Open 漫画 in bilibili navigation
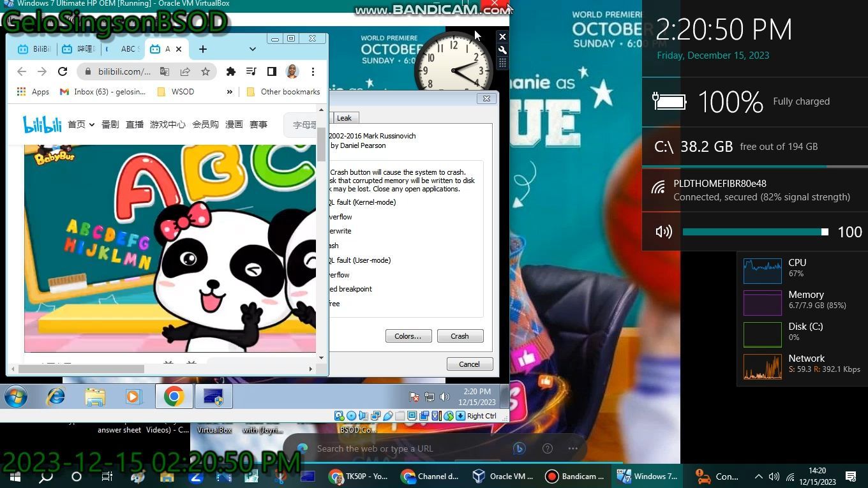Image resolution: width=868 pixels, height=488 pixels. [x=234, y=124]
